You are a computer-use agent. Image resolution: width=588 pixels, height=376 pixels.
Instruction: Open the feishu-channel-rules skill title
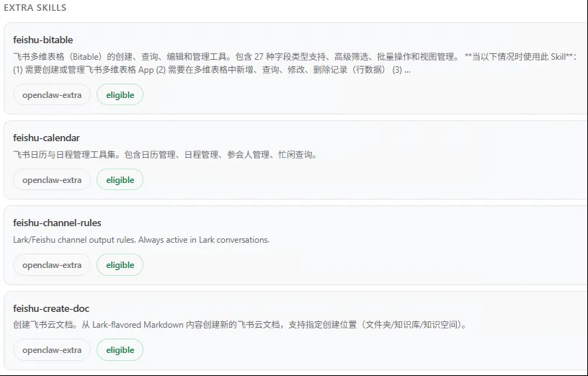pos(57,223)
